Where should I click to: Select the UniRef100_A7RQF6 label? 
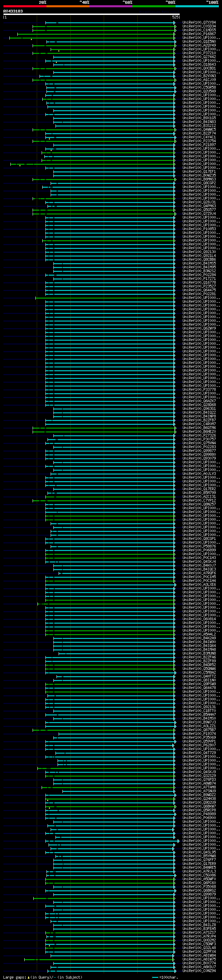(x=199, y=573)
